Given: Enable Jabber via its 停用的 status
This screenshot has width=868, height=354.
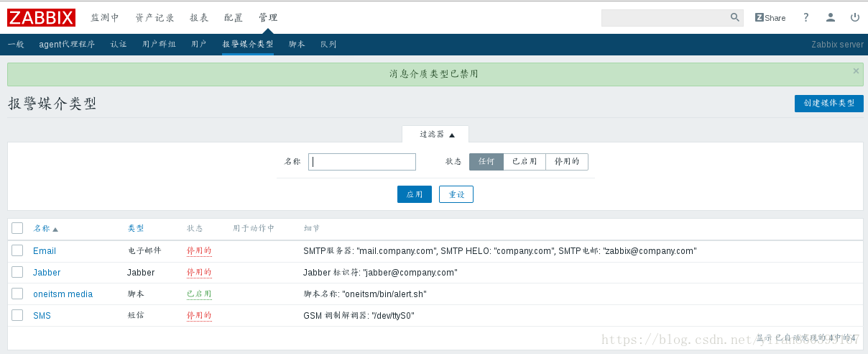Looking at the screenshot, I should click(199, 273).
